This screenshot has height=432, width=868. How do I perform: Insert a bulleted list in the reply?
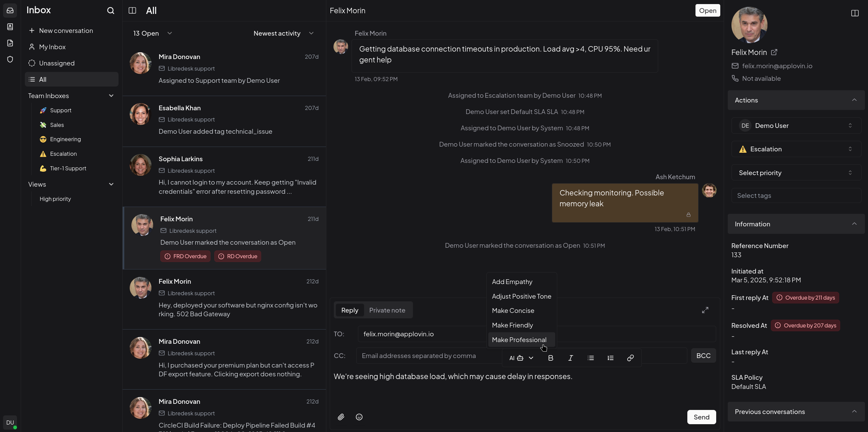(591, 358)
